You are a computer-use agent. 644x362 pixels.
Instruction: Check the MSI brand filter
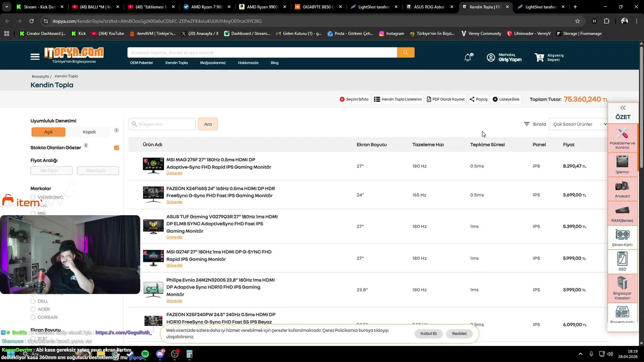(x=33, y=213)
